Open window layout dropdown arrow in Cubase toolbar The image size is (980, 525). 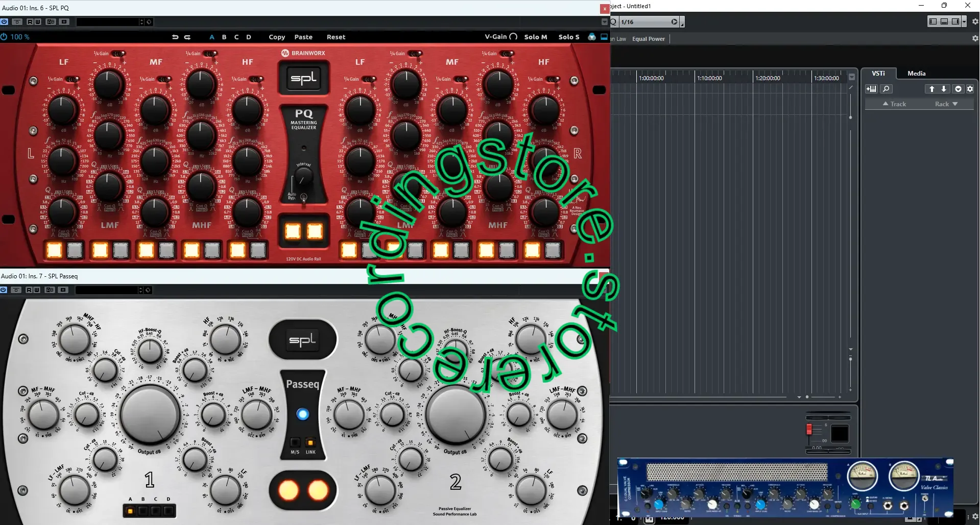964,21
